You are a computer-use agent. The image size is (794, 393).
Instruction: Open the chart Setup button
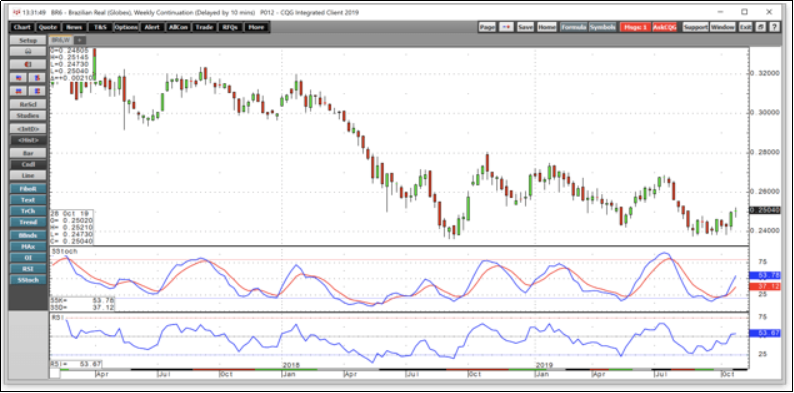(x=28, y=40)
